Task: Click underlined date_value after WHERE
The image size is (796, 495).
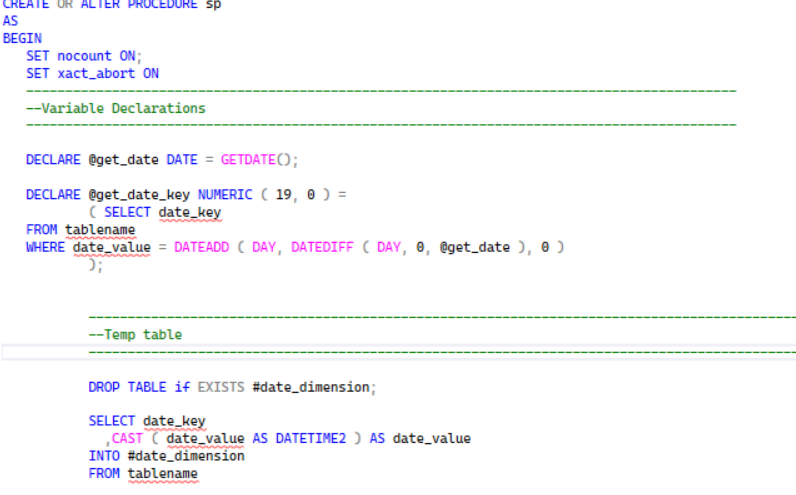Action: 111,247
